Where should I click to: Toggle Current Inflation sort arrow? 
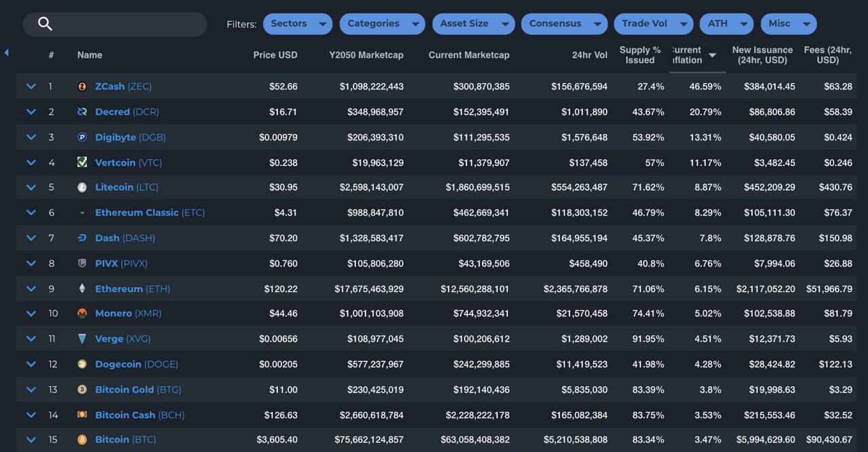[712, 55]
